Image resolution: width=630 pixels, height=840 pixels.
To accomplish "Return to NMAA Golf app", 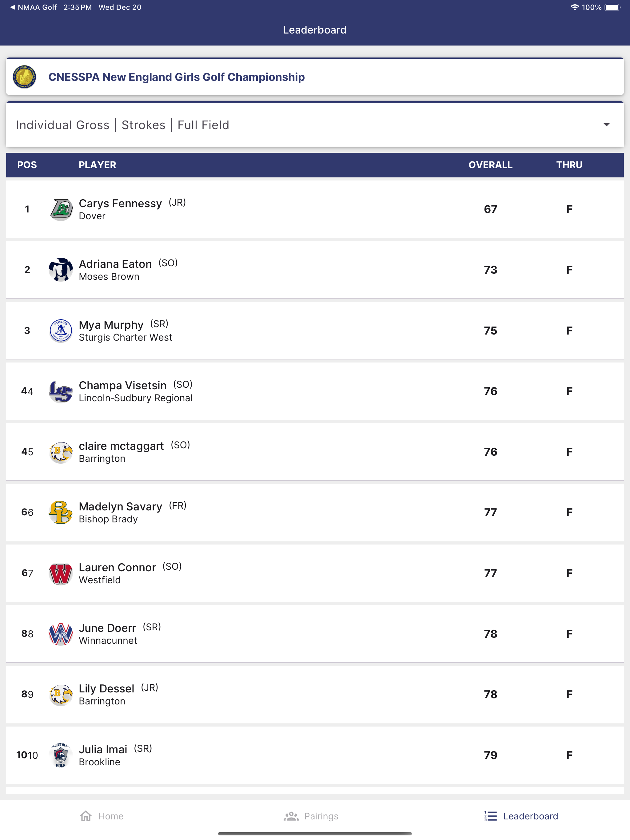I will click(34, 7).
